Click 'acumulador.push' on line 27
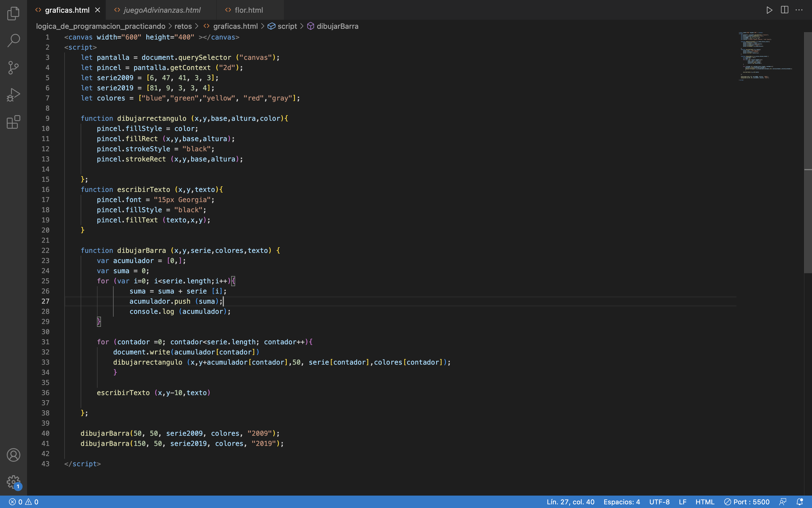812x508 pixels. [160, 301]
